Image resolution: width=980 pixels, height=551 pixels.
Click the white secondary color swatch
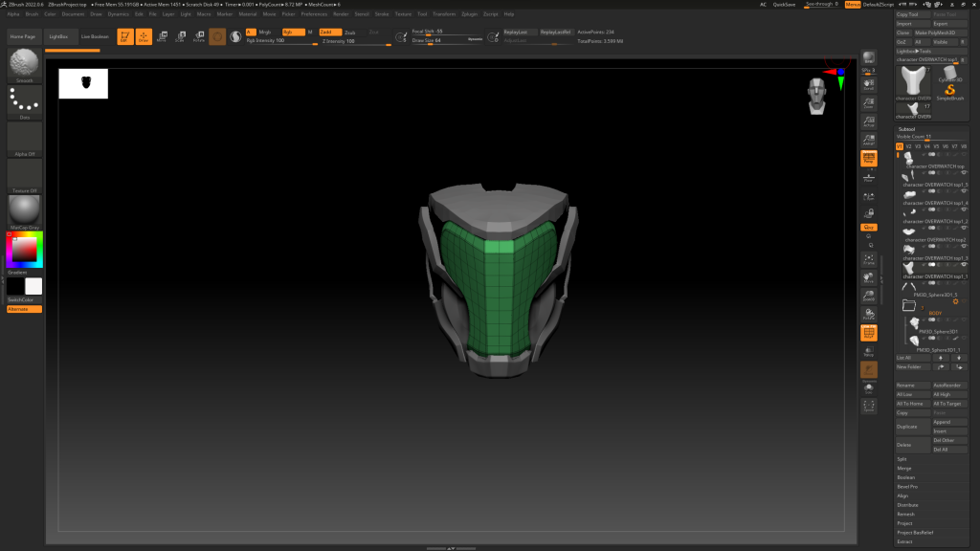click(x=33, y=287)
